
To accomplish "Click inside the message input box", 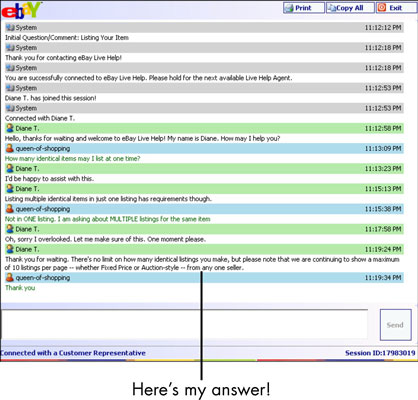I will [185, 324].
